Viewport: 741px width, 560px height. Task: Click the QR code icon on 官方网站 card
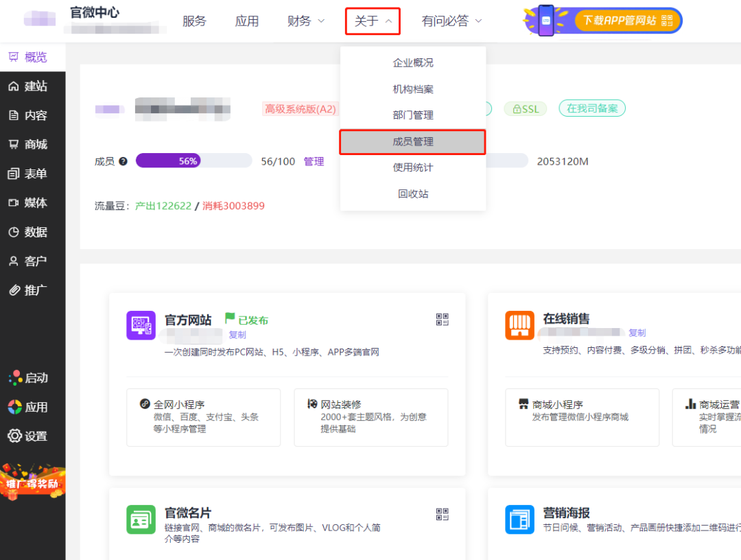(x=442, y=319)
